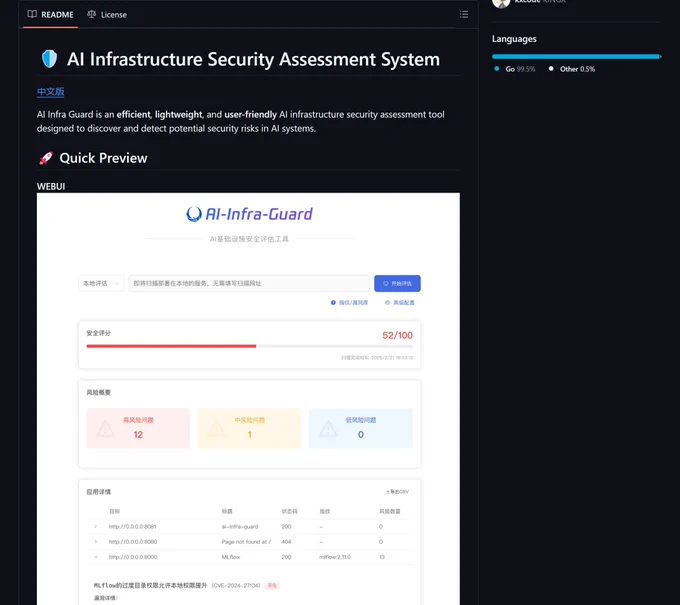Open the 本地评估 dropdown in preview

[x=101, y=283]
